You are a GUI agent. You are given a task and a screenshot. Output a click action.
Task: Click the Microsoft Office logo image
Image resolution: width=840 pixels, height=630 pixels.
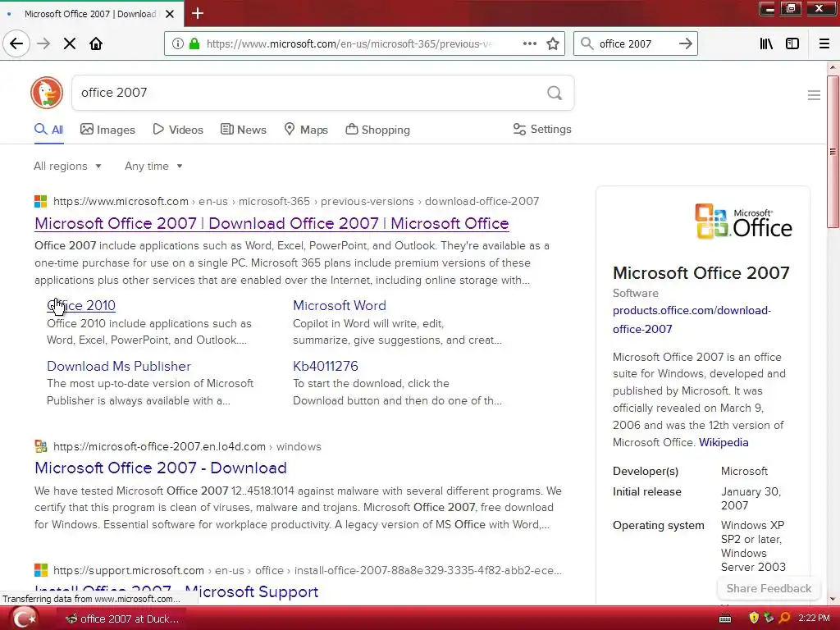pyautogui.click(x=743, y=221)
